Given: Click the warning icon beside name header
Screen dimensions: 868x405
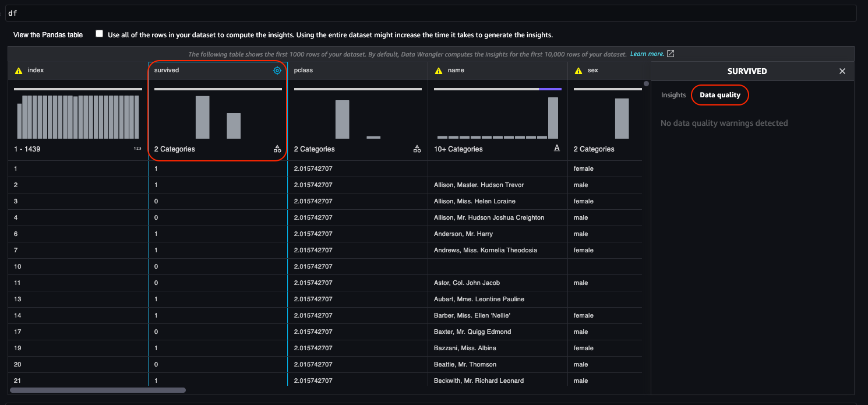Looking at the screenshot, I should [438, 71].
